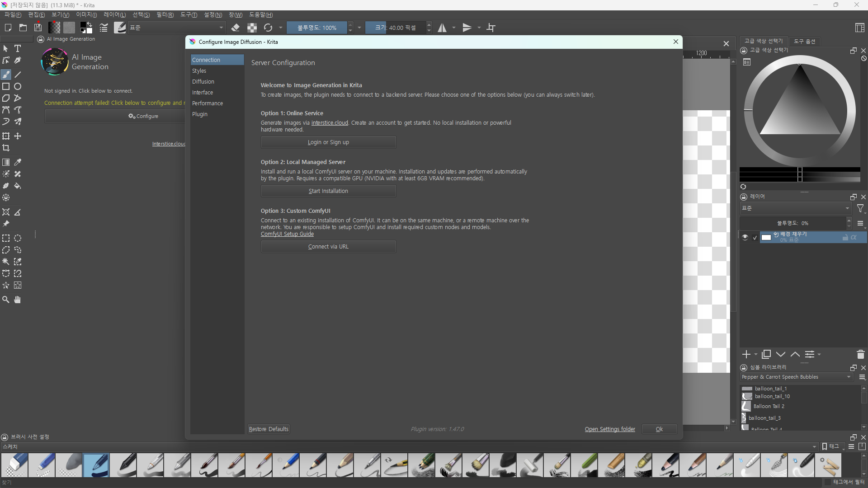The height and width of the screenshot is (488, 868).
Task: Toggle preserve alpha checkerboard button in toolbar
Action: (x=252, y=28)
